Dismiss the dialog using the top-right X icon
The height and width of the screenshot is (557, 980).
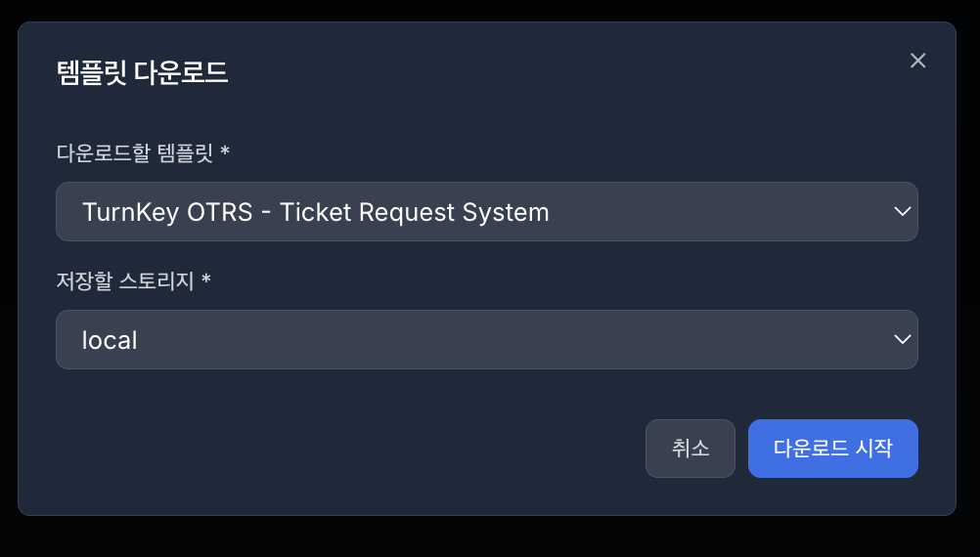pyautogui.click(x=917, y=61)
